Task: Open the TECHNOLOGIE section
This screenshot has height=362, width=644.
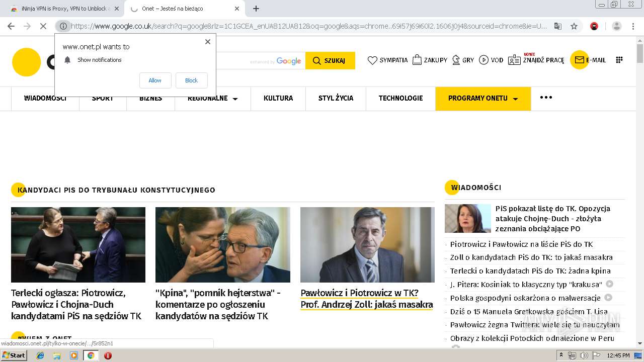Action: (x=400, y=98)
